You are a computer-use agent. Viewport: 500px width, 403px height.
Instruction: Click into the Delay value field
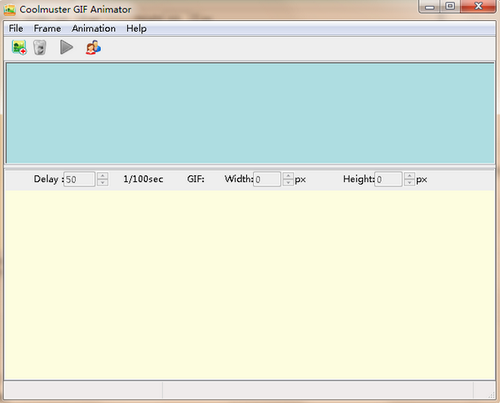coord(79,179)
